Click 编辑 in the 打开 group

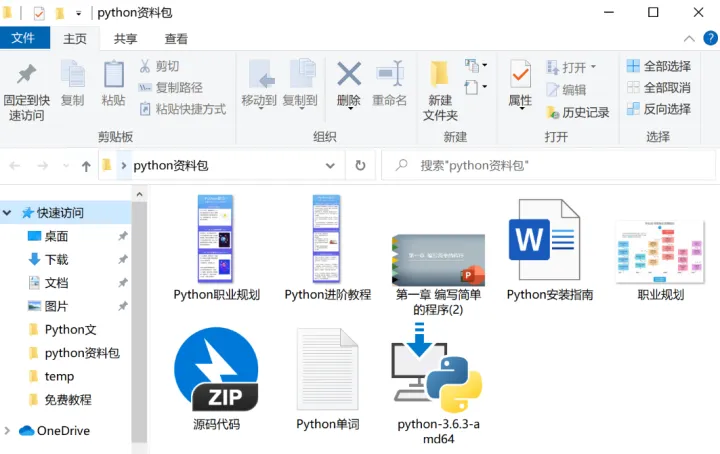[567, 90]
